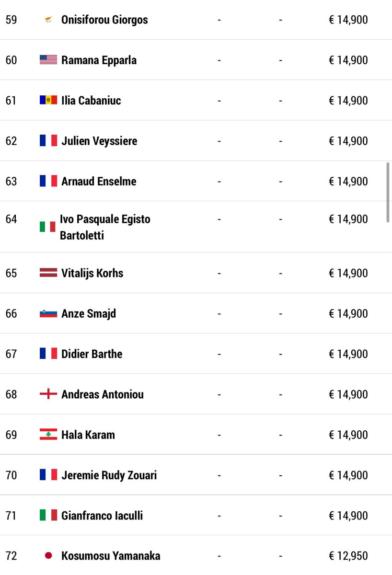The width and height of the screenshot is (392, 575).
Task: Click the England flag next to Andreas Antoniou
Action: click(48, 394)
